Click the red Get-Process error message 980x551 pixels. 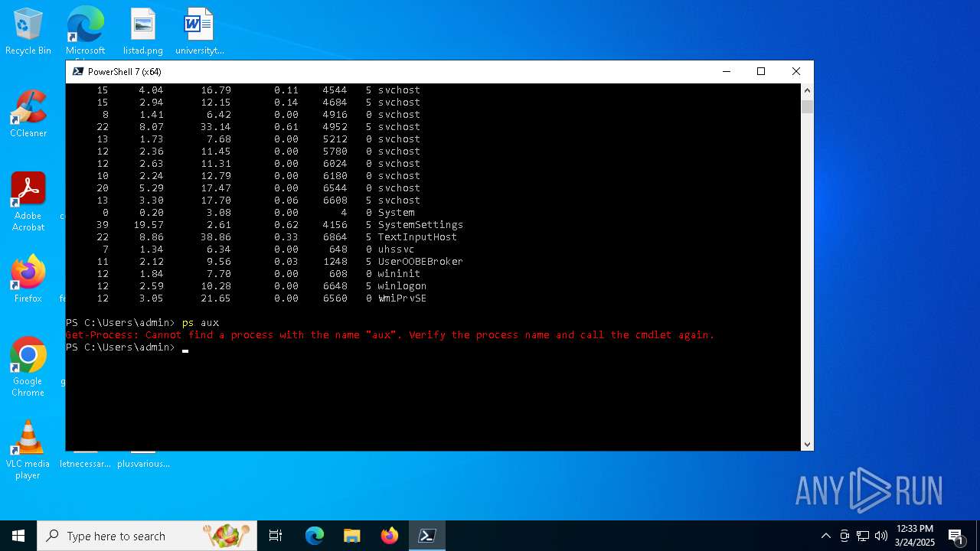pyautogui.click(x=390, y=334)
